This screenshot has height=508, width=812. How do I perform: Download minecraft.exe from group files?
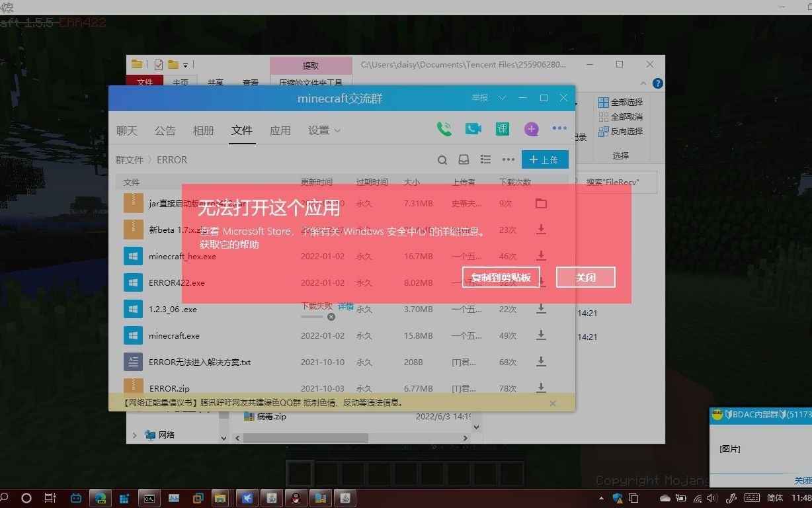pos(541,335)
